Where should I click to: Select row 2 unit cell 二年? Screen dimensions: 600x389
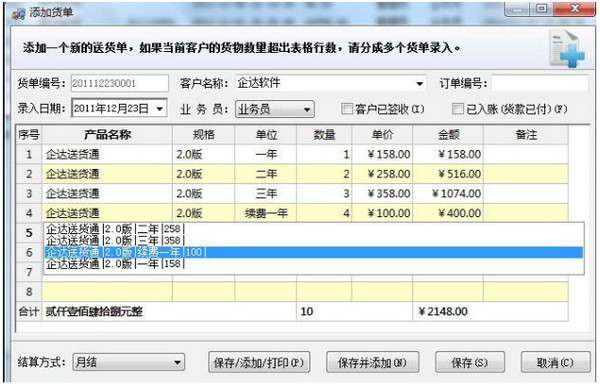coord(266,174)
